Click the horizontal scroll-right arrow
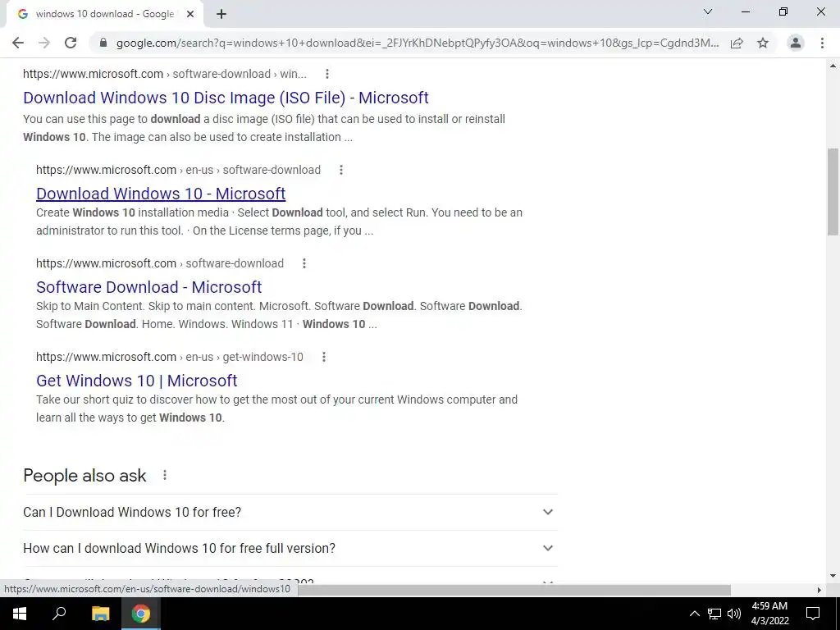The width and height of the screenshot is (840, 630). pyautogui.click(x=819, y=590)
